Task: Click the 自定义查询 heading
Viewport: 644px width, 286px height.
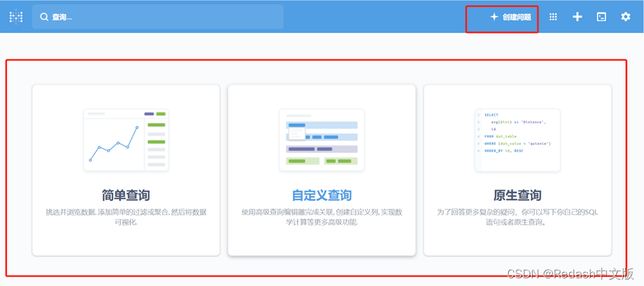Action: [x=322, y=195]
